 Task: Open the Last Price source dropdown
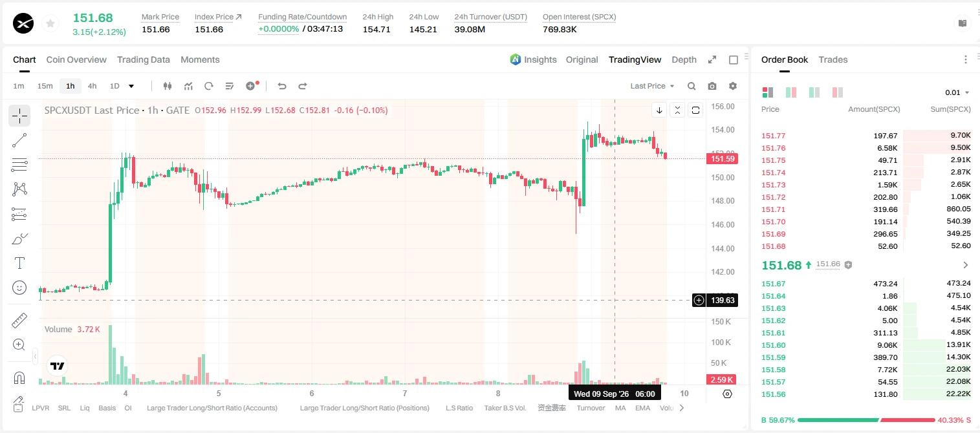[652, 86]
